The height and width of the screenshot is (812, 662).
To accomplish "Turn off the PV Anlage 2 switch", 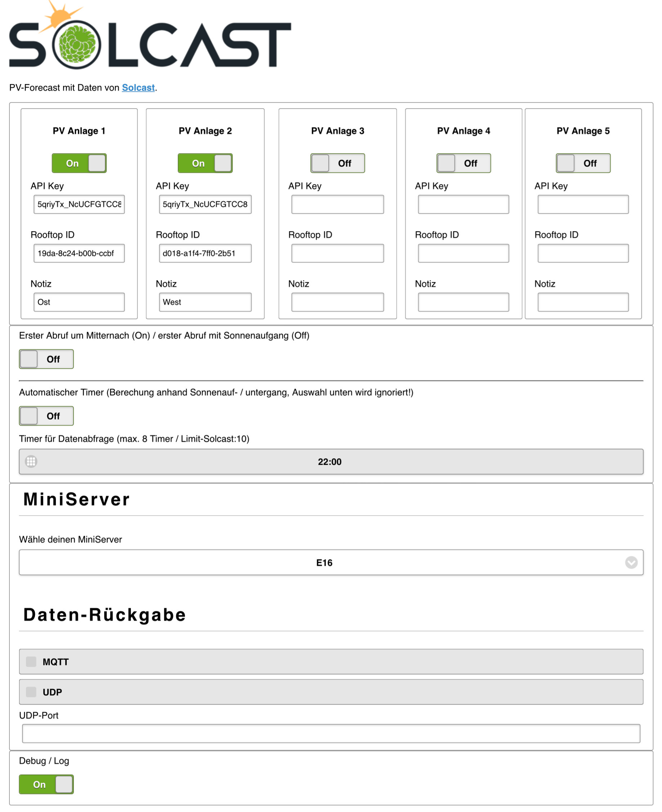I will 205,163.
